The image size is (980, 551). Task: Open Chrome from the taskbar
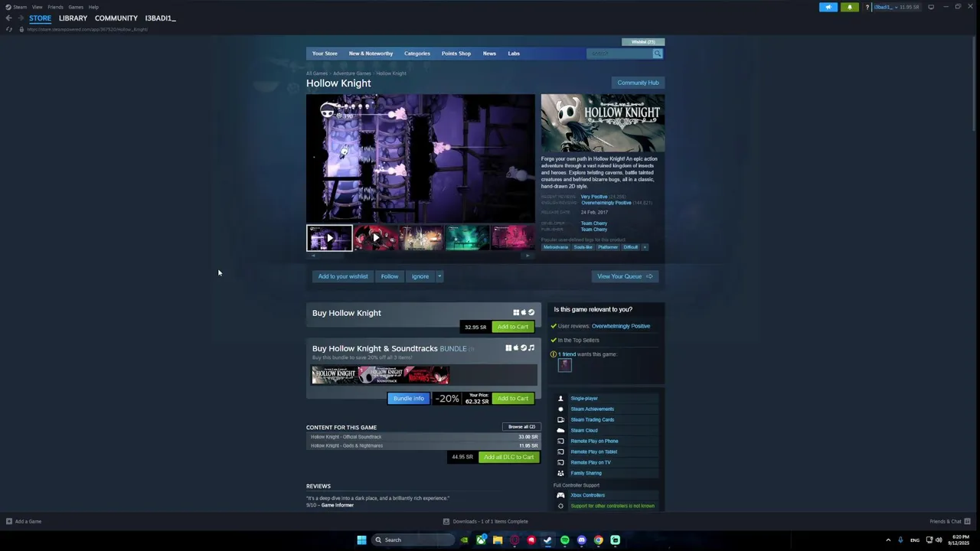tap(599, 540)
